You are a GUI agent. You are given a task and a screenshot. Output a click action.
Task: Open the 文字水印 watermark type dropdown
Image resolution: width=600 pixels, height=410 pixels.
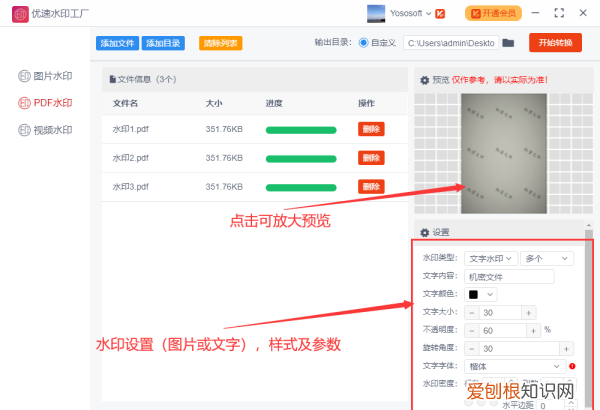click(x=491, y=258)
